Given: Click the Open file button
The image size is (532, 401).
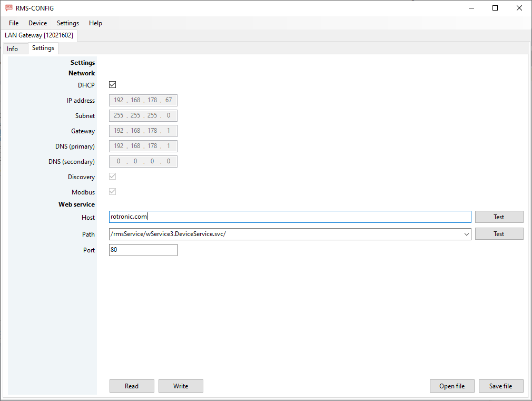Looking at the screenshot, I should (452, 386).
